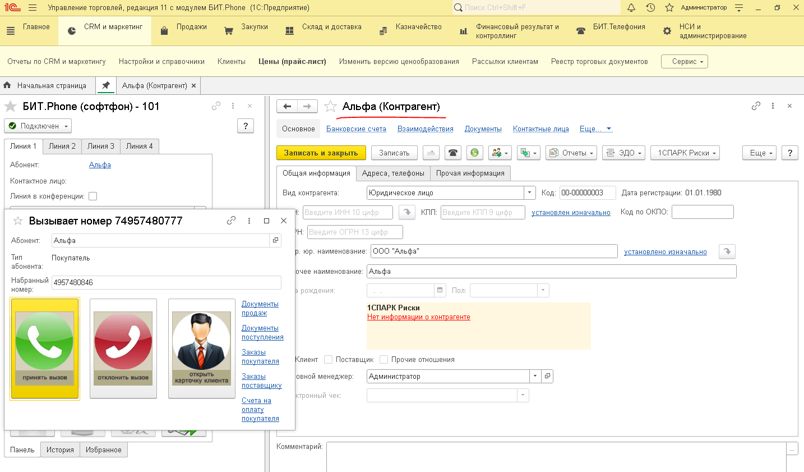Open Заказы покупателя link in call popup

[x=260, y=357]
